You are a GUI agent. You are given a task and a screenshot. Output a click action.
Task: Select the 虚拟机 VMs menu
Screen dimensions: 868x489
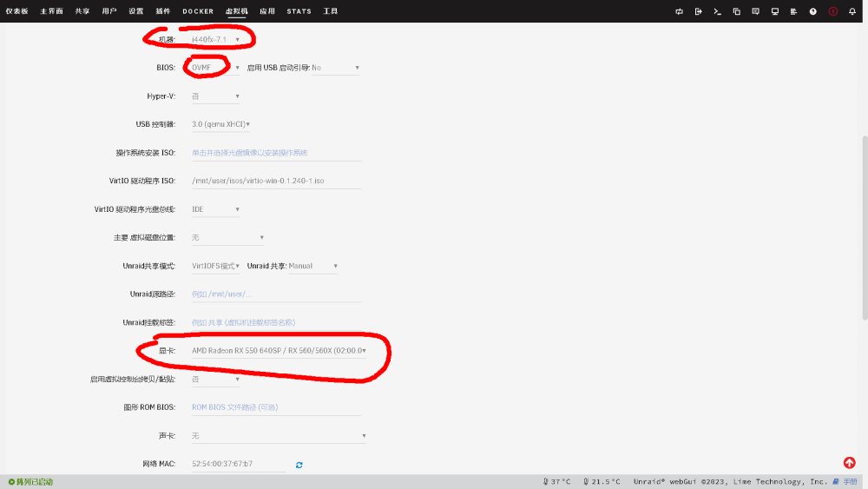[x=236, y=11]
